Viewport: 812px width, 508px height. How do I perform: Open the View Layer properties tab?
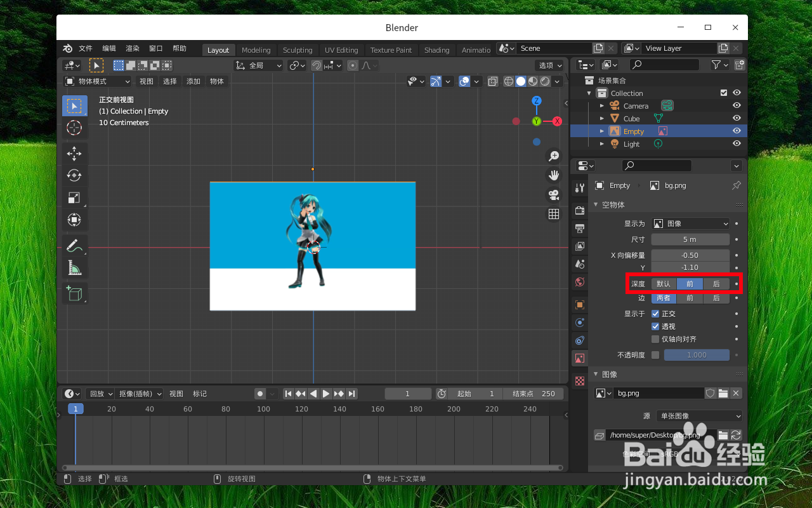pyautogui.click(x=579, y=246)
